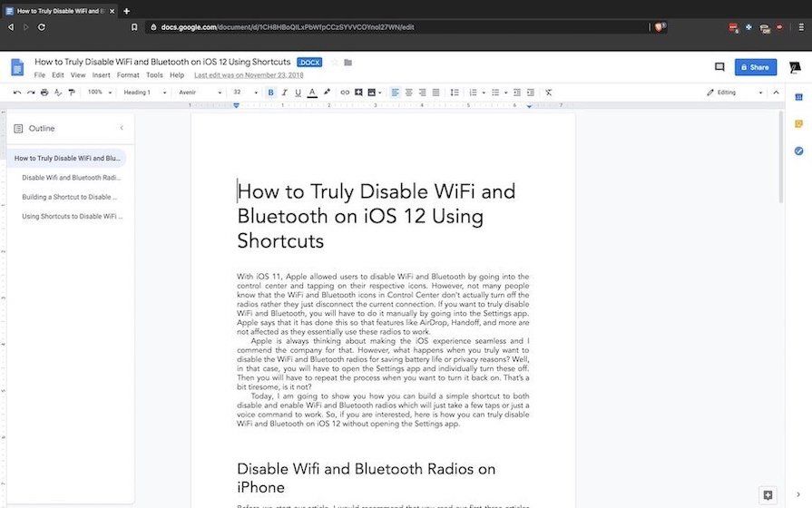Screen dimensions: 812x508
Task: Toggle bold formatting
Action: click(270, 93)
